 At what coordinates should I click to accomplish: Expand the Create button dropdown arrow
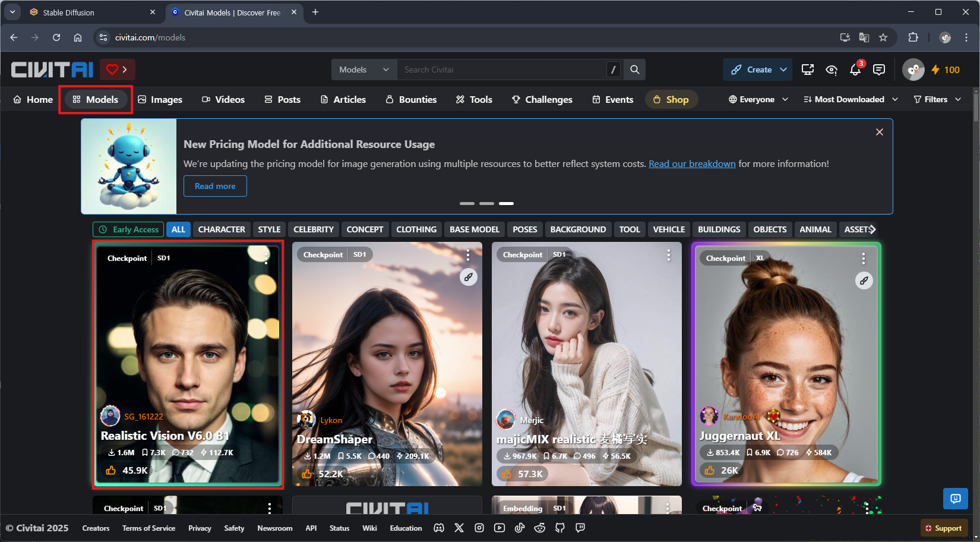click(x=783, y=70)
